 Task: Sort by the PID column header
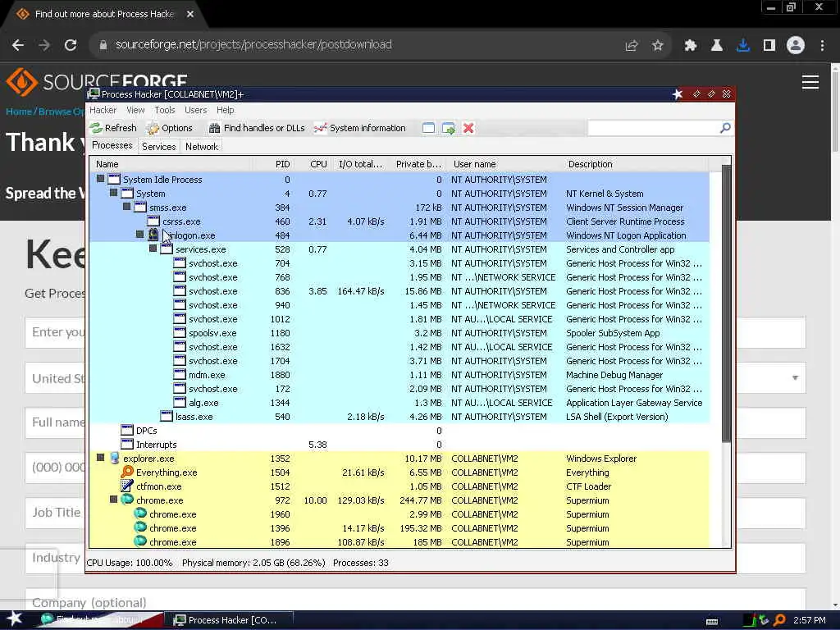pyautogui.click(x=276, y=164)
